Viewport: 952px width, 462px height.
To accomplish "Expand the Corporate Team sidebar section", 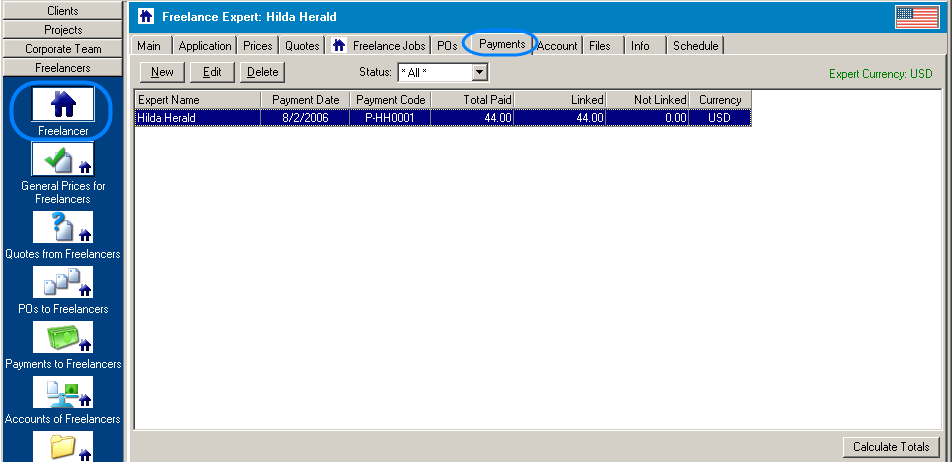I will coord(63,48).
